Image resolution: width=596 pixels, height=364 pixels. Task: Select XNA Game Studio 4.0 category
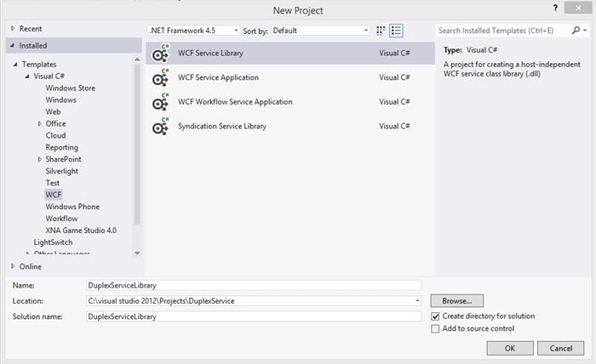coord(81,230)
